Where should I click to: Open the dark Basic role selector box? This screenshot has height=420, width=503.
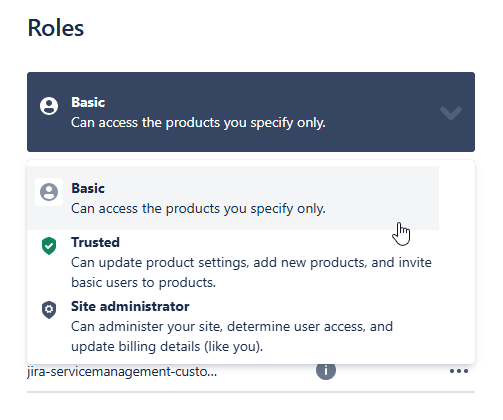point(251,112)
